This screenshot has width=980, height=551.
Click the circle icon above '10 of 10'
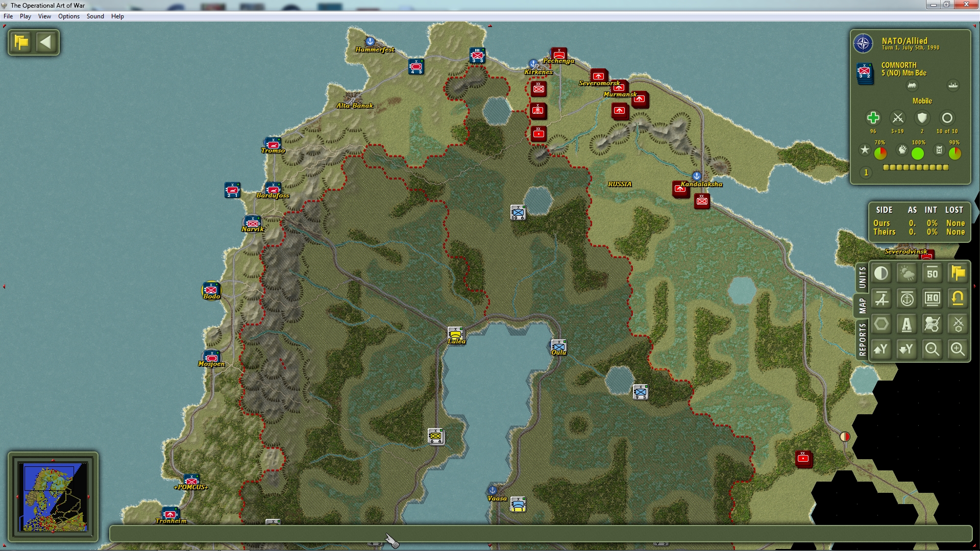coord(947,118)
